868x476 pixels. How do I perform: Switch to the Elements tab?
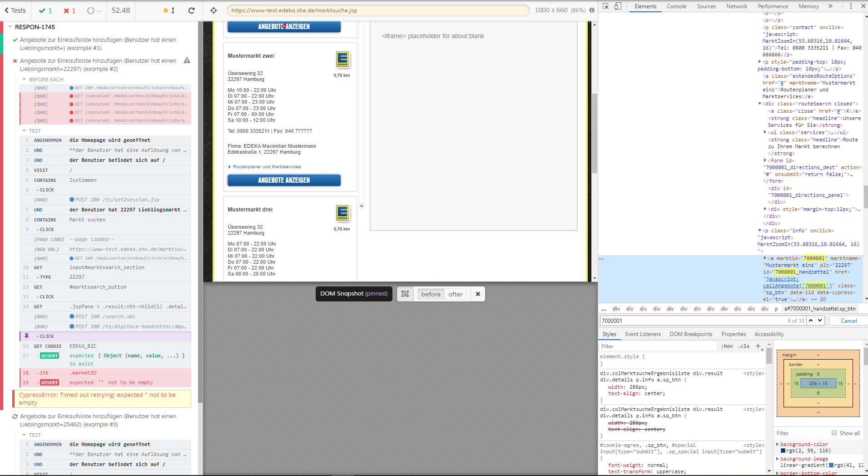645,6
